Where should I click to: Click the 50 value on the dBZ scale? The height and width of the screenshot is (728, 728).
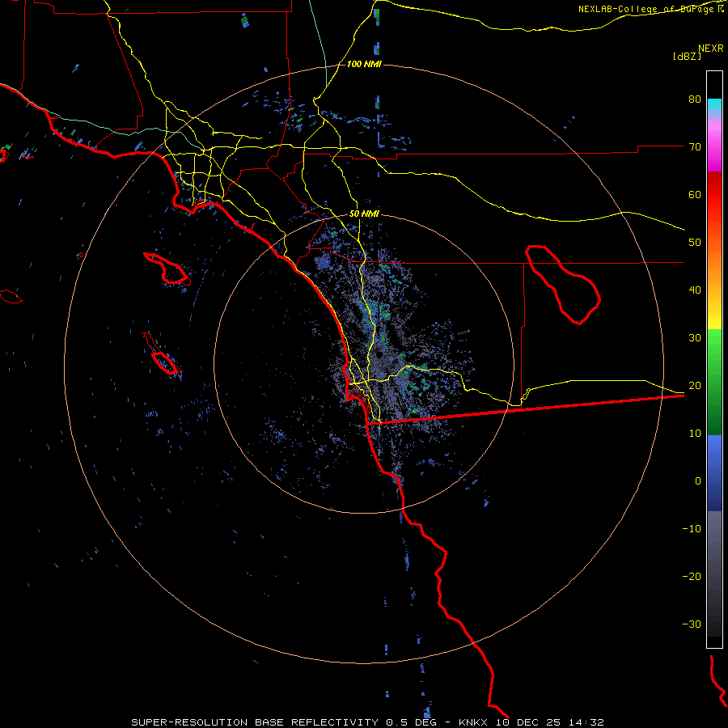point(695,243)
